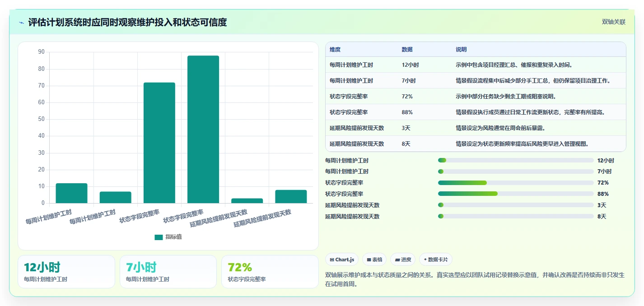
Task: Click the teal legend swatch for 指标值
Action: tap(159, 237)
